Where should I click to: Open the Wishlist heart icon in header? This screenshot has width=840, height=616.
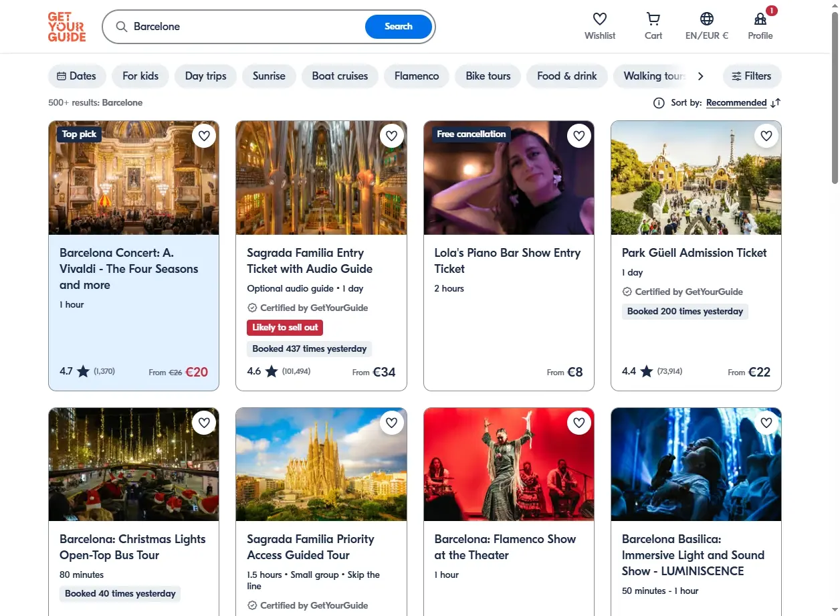[600, 19]
